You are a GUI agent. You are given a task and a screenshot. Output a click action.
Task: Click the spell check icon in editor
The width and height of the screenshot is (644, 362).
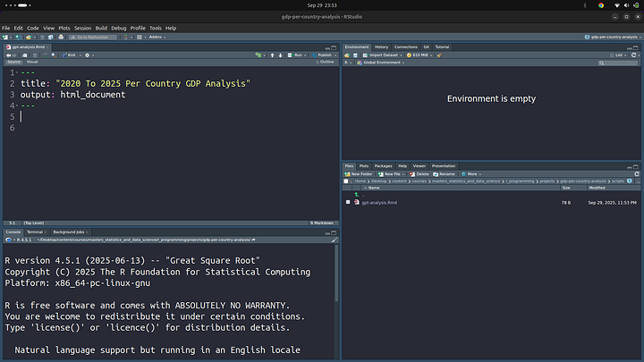(46, 55)
